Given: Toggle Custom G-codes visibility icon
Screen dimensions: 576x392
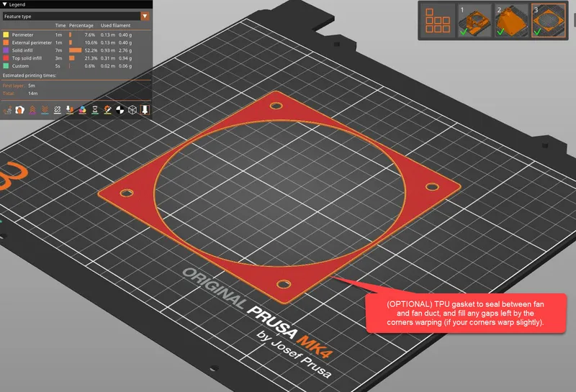Looking at the screenshot, I should [x=107, y=110].
